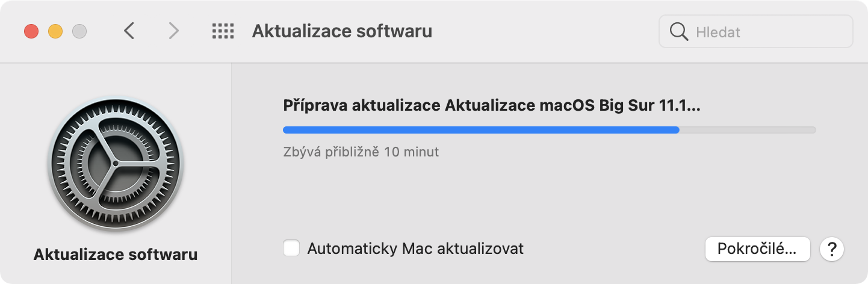Close the window with the red button

point(31,31)
